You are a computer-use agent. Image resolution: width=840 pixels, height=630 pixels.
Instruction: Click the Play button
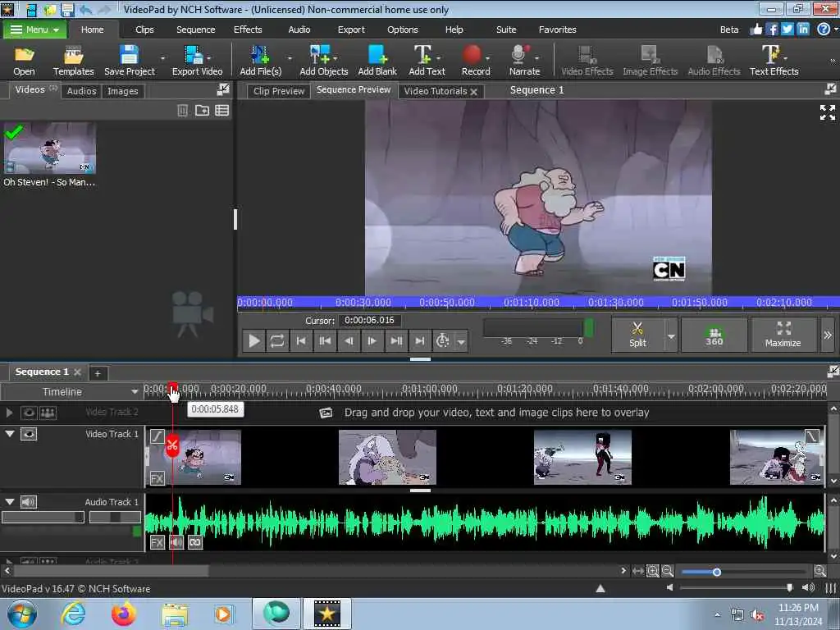point(254,340)
